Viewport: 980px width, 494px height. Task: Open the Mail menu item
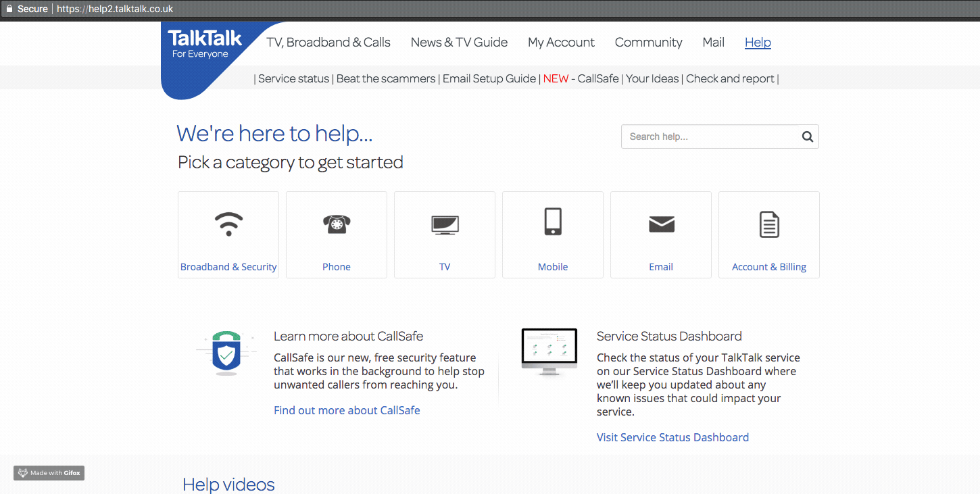point(713,42)
